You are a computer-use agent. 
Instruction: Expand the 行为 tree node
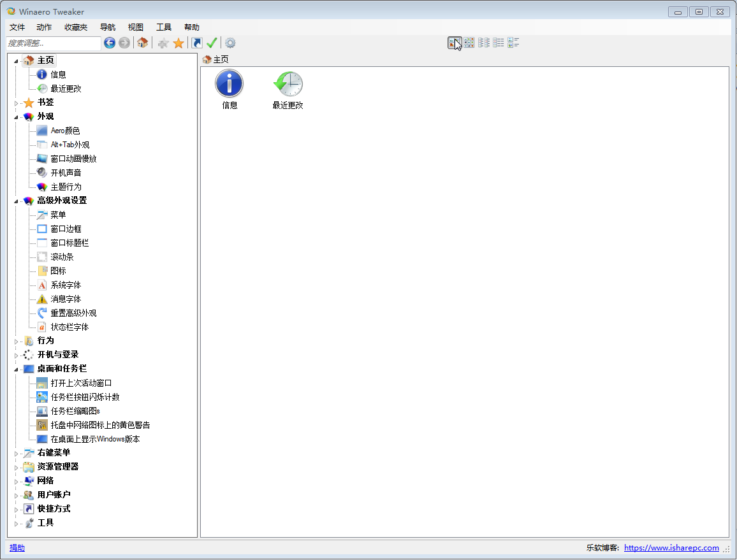pos(17,341)
